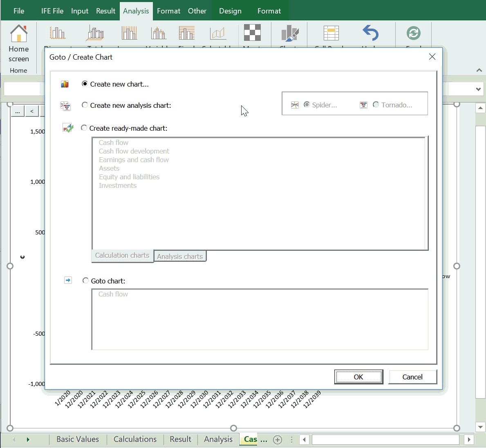
Task: Open the Analysis sheet tab
Action: 218,439
